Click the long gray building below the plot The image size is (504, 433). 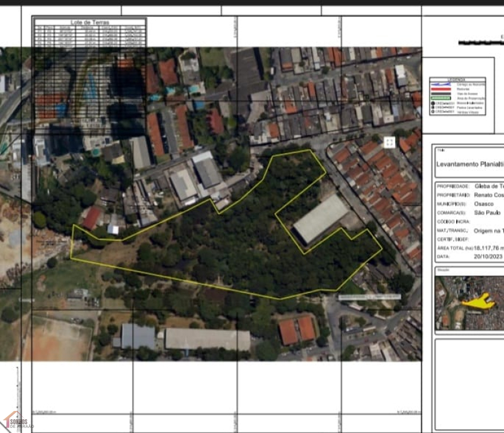pos(207,340)
